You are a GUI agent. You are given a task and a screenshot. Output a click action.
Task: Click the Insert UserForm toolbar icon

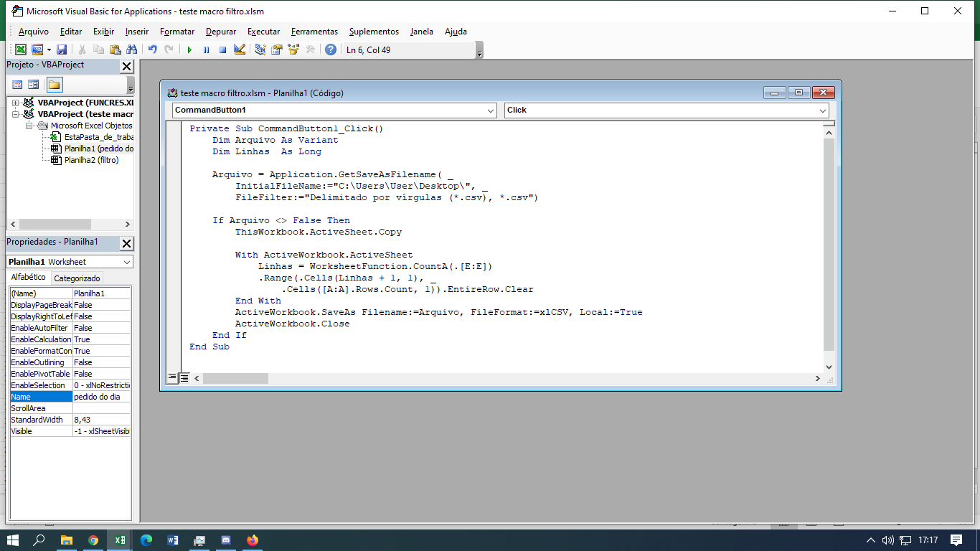37,50
